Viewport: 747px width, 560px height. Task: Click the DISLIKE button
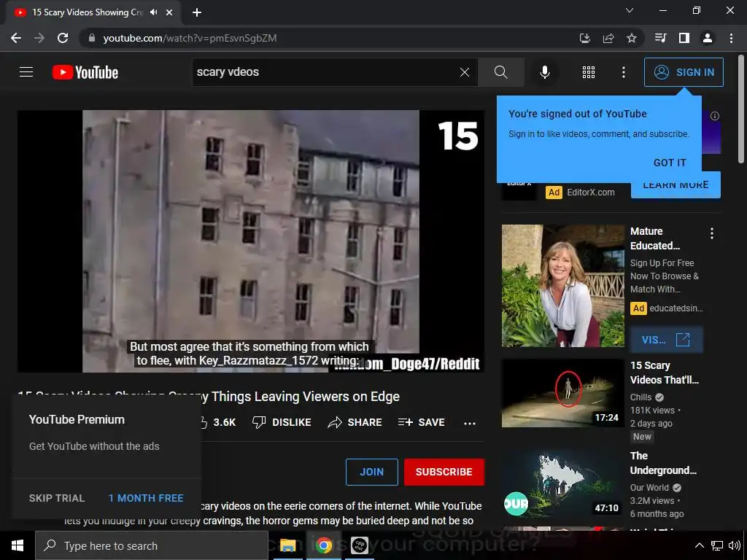pos(282,422)
